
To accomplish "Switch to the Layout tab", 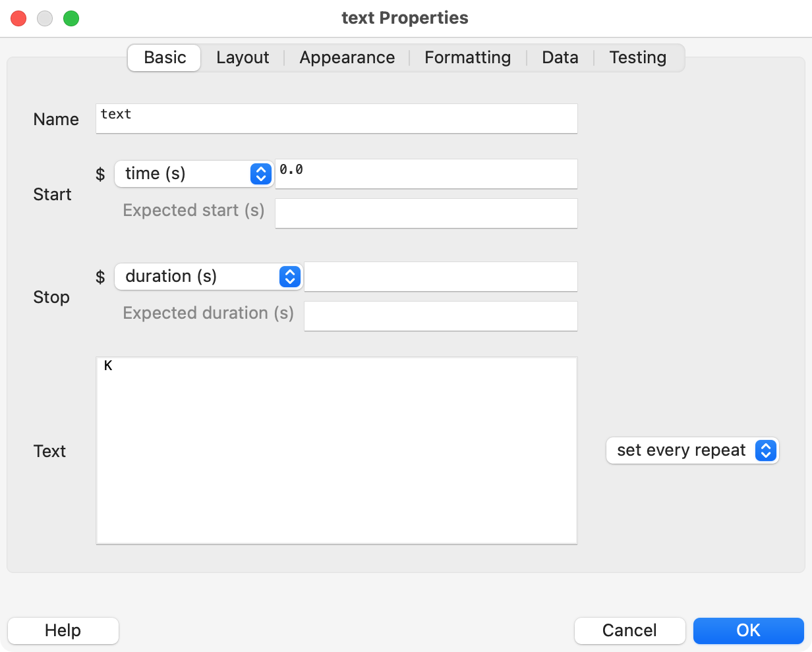I will tap(243, 57).
